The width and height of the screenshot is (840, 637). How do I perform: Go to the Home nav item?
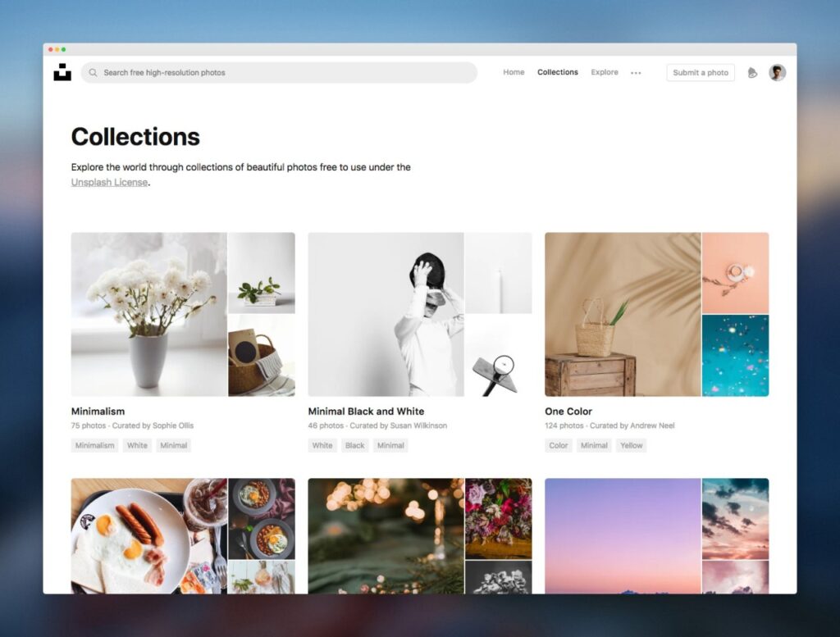[514, 72]
